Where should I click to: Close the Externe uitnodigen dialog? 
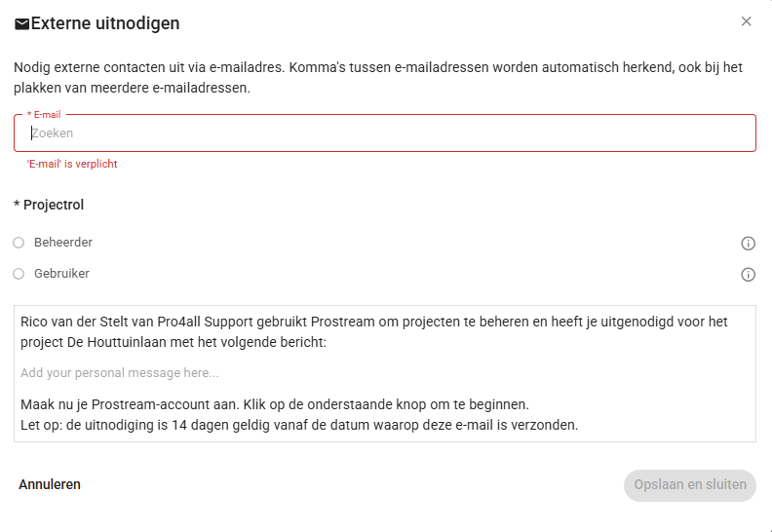tap(746, 21)
